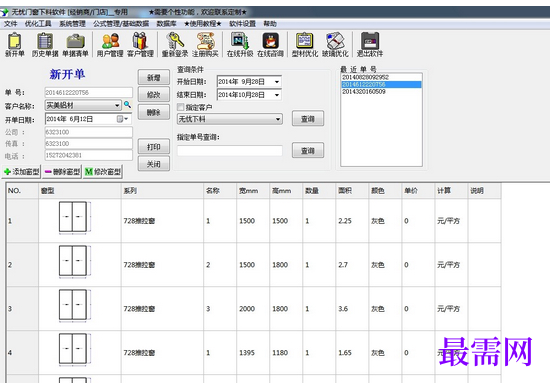Screen dimensions: 551x383
Task: Open 客户管理 customer management icon
Action: (140, 45)
